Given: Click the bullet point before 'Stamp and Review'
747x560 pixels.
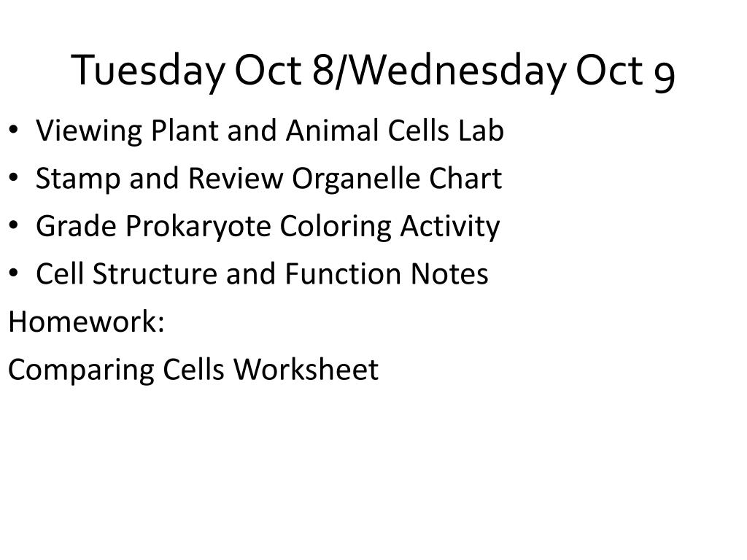Looking at the screenshot, I should [x=13, y=177].
